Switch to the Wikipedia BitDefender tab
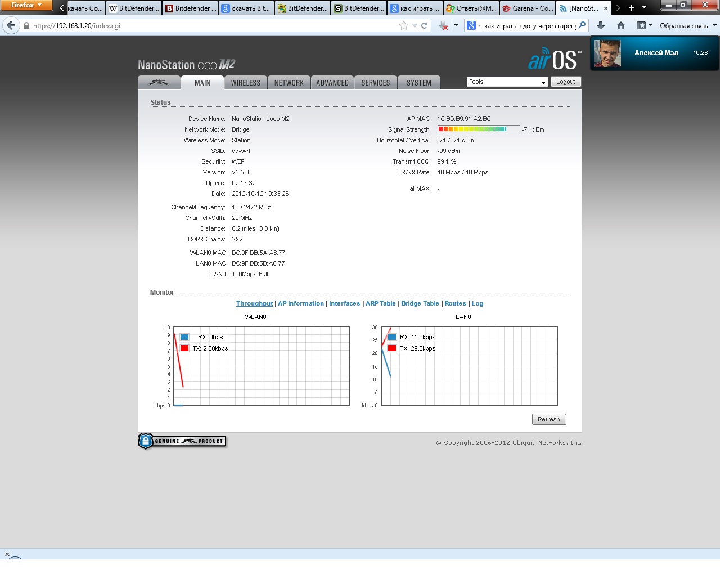The height and width of the screenshot is (588, 720). click(x=134, y=8)
